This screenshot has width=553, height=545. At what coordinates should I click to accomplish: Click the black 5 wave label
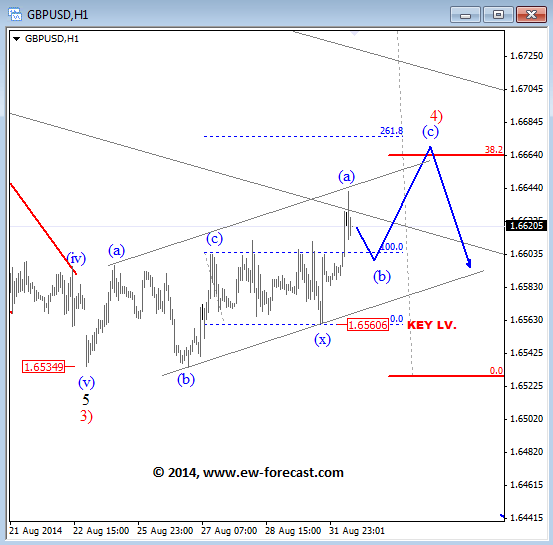tap(86, 400)
